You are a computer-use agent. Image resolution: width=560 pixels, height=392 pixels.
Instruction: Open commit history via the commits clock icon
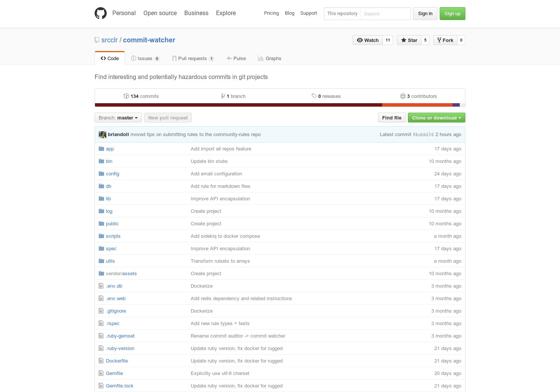pos(126,96)
